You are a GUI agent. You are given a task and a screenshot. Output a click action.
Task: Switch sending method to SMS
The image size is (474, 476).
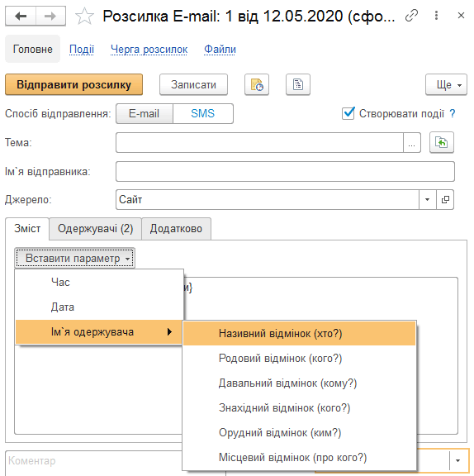click(203, 113)
